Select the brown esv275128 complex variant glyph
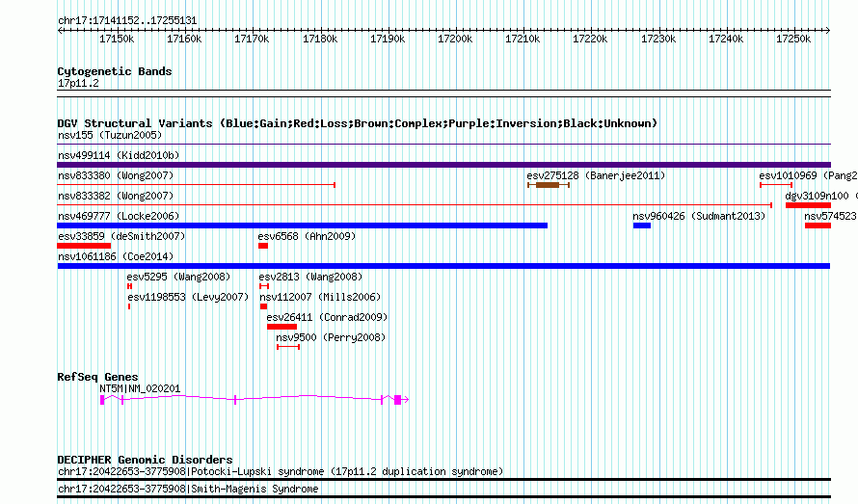 coord(549,185)
